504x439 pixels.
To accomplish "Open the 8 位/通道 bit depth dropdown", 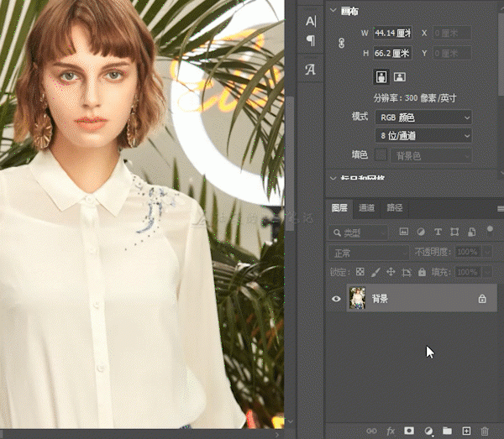I will pyautogui.click(x=423, y=136).
